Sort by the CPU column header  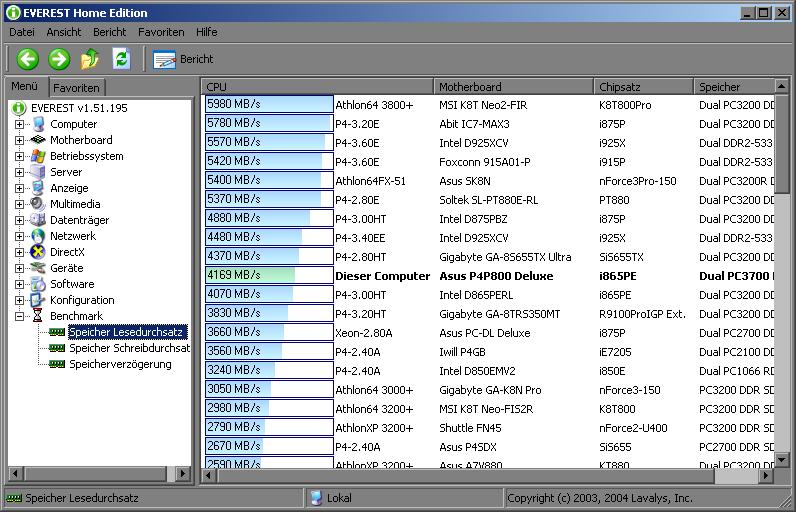coord(317,87)
